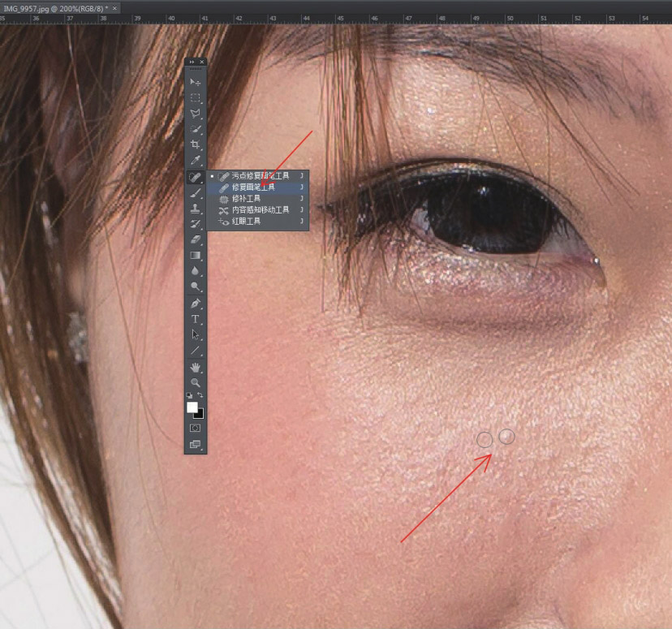
Task: Open the Screen Mode options flyout
Action: [x=196, y=444]
